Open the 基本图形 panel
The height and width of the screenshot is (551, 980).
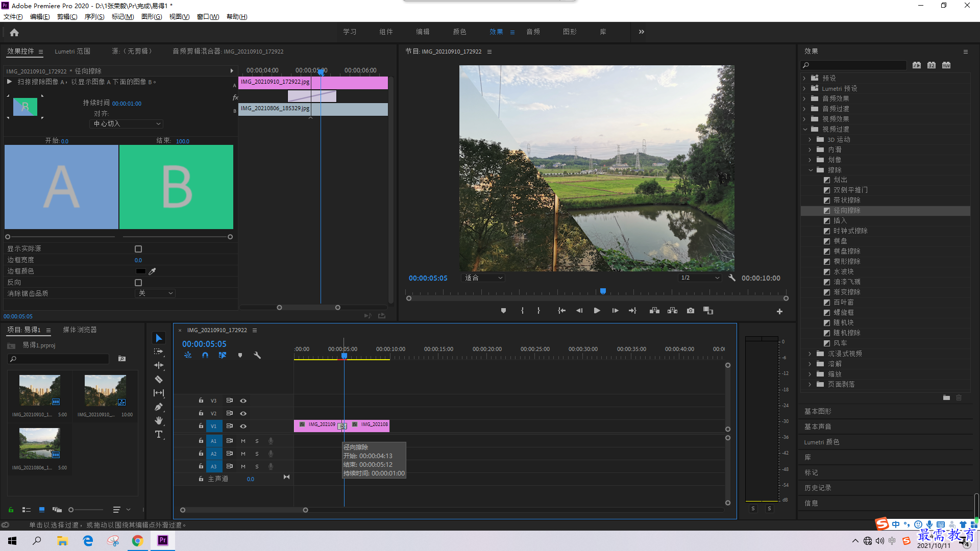click(818, 411)
